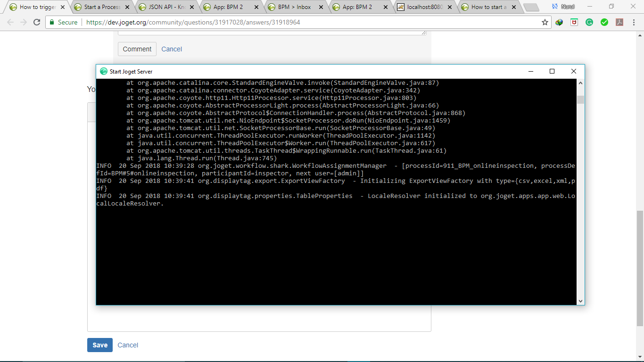Click the browser back arrow
The height and width of the screenshot is (362, 644).
(x=10, y=22)
